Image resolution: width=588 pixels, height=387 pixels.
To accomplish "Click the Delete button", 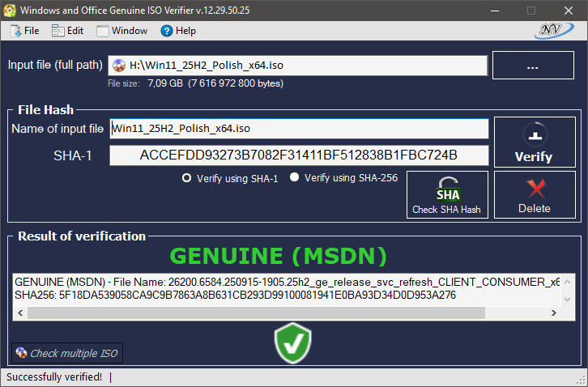I will pyautogui.click(x=535, y=194).
